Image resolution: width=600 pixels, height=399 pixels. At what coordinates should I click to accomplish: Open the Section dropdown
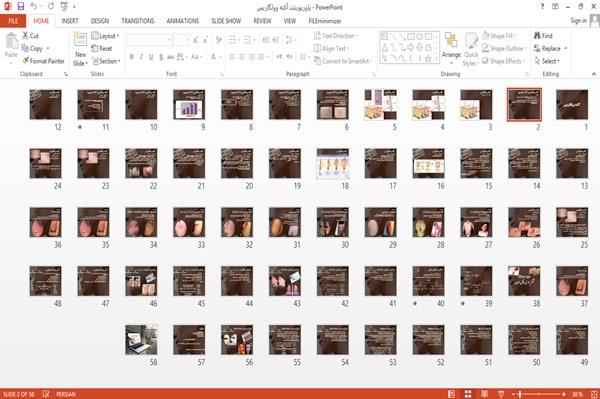[x=106, y=61]
